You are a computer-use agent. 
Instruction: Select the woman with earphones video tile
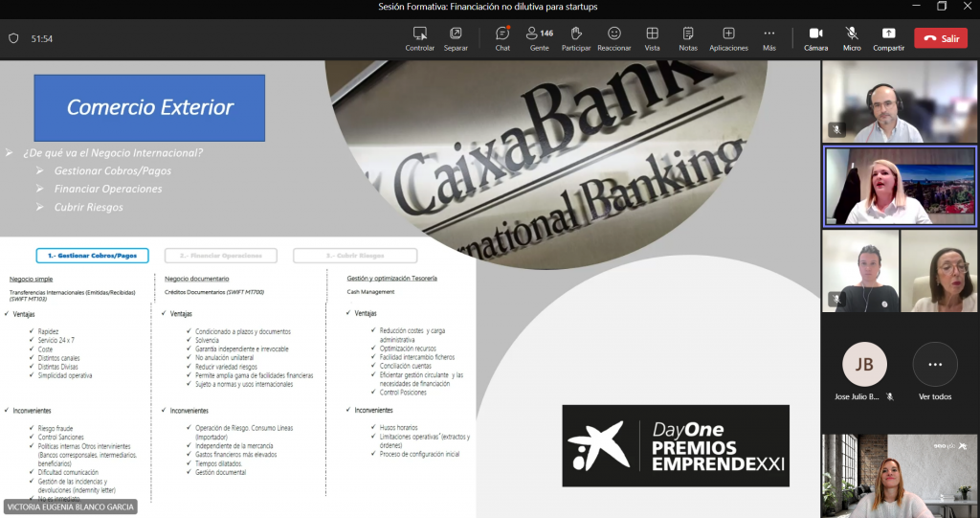pyautogui.click(x=860, y=271)
